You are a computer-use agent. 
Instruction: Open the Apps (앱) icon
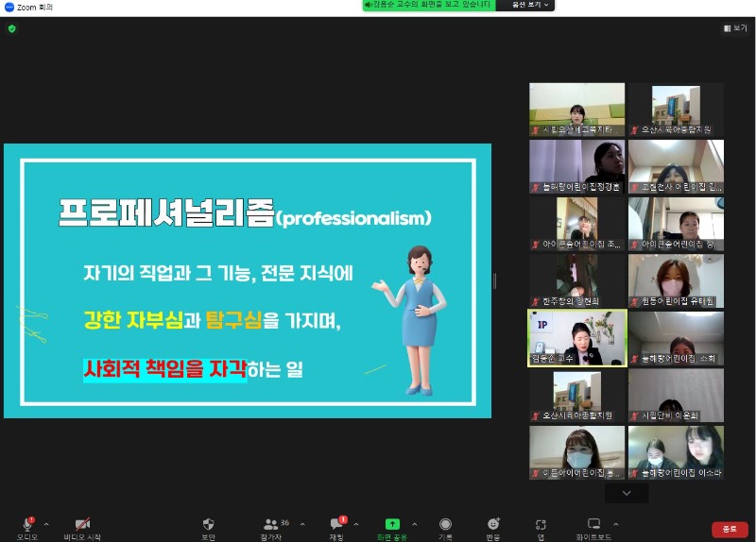pos(541,524)
